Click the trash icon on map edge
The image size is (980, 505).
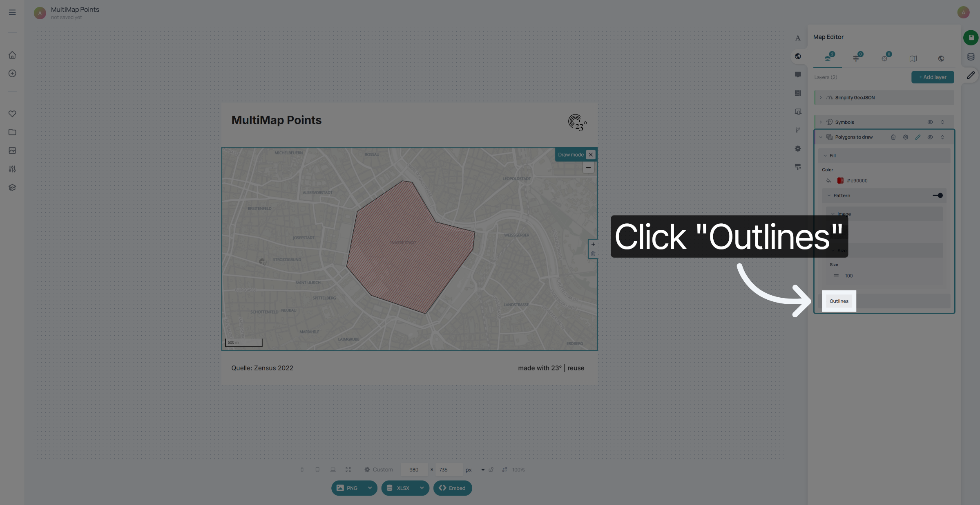tap(593, 254)
